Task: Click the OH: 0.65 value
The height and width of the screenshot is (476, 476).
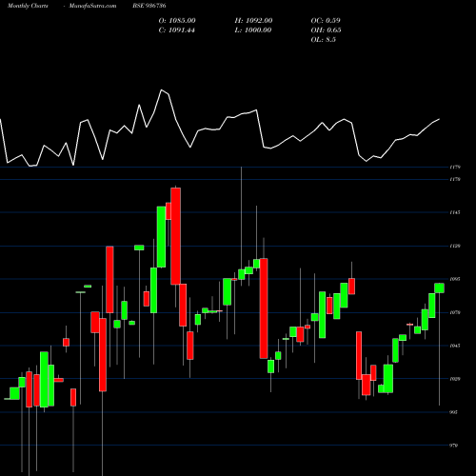Action: [x=326, y=30]
